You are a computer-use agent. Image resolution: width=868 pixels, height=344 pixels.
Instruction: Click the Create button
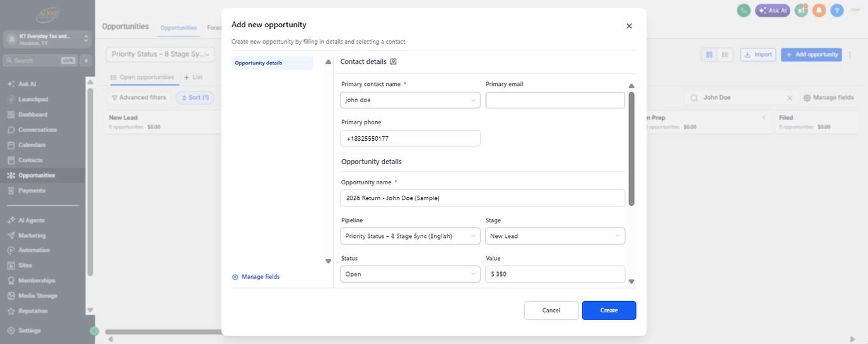tap(609, 310)
